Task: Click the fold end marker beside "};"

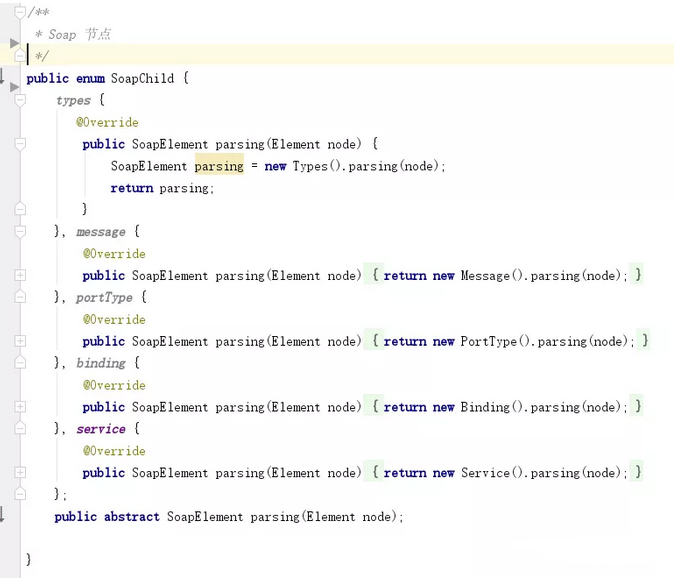Action: pos(20,493)
